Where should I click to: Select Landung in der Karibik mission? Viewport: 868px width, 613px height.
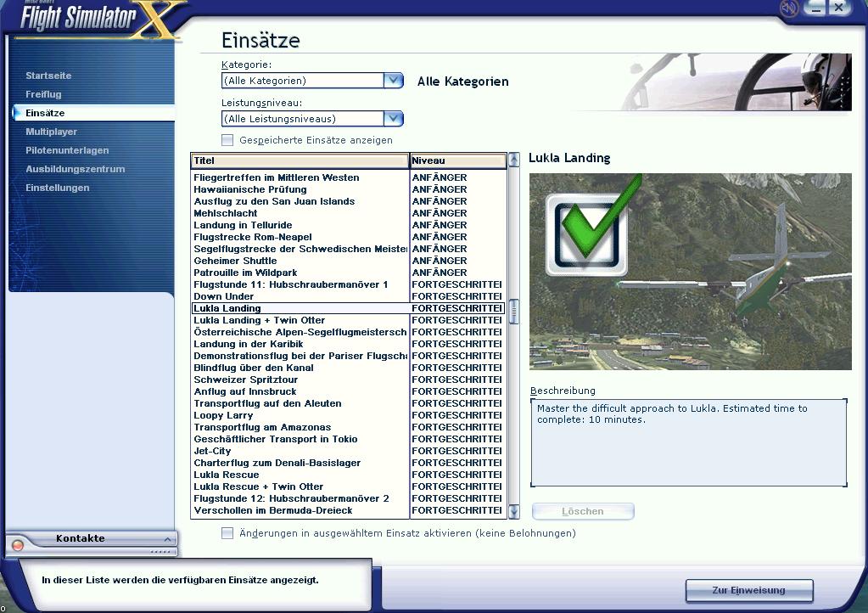[348, 344]
